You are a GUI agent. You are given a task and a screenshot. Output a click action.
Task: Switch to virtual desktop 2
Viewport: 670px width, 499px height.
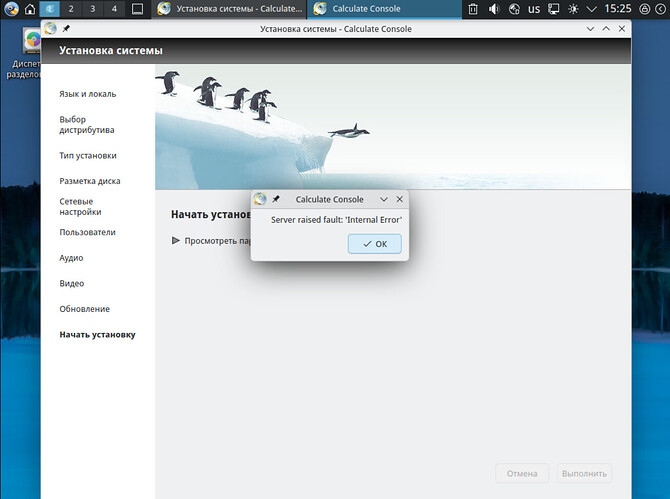(71, 9)
